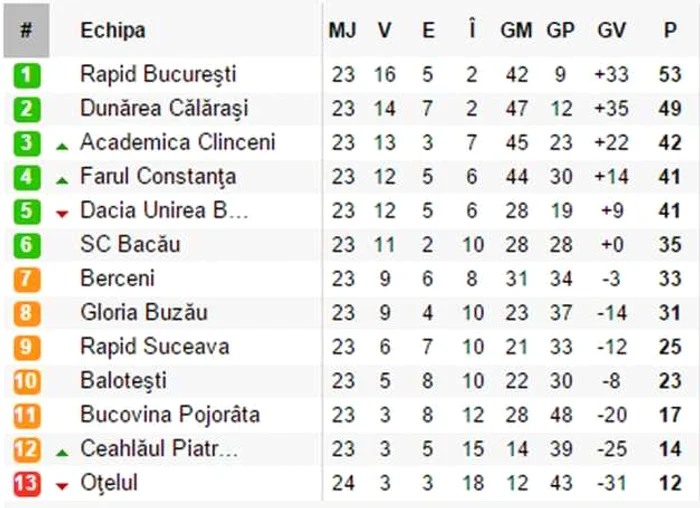Sort table by the # column header

click(26, 30)
